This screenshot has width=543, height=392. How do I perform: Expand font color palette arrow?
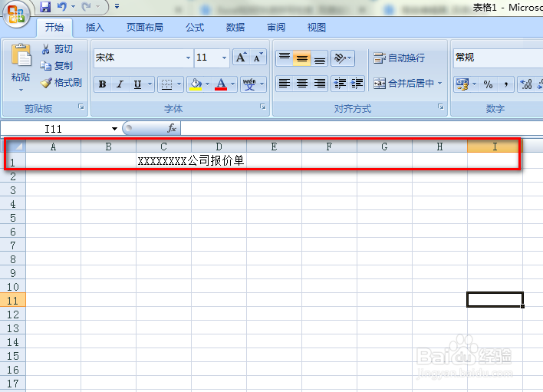[x=232, y=84]
